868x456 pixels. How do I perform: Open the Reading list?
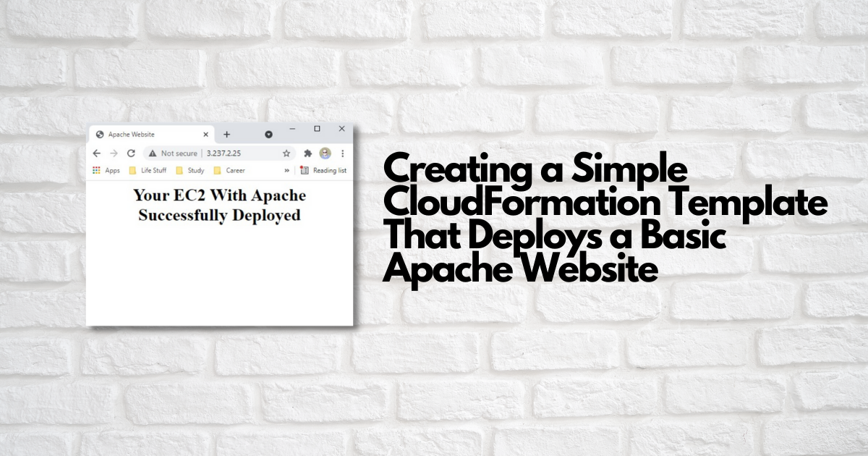click(323, 171)
